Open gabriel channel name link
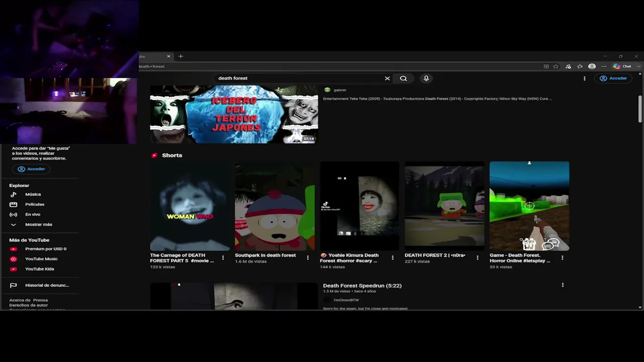The width and height of the screenshot is (644, 362). (x=340, y=90)
